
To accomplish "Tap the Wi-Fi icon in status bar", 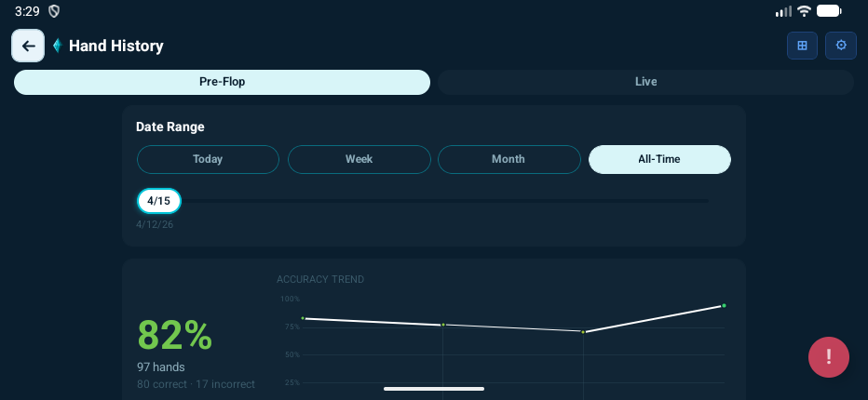I will (804, 11).
